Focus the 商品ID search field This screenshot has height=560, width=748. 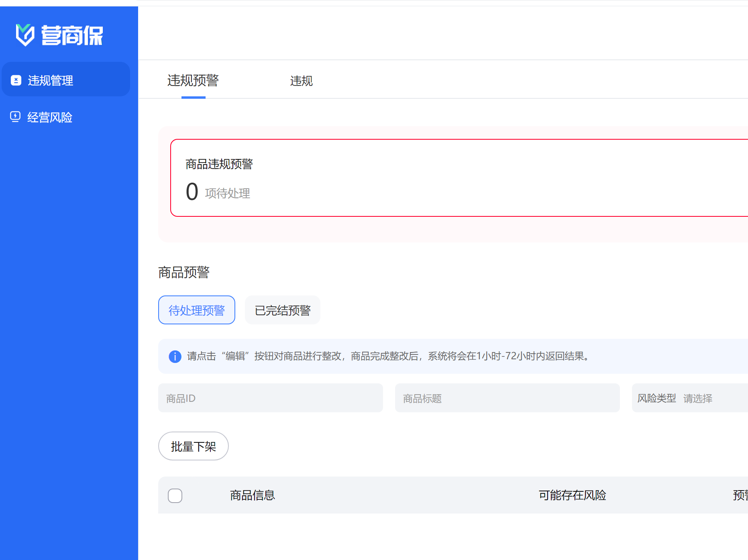(270, 398)
